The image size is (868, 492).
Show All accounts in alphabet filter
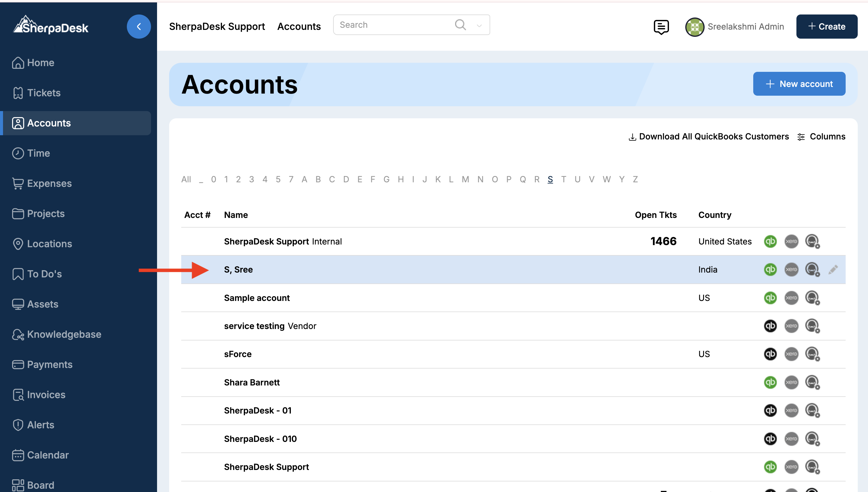pyautogui.click(x=186, y=179)
